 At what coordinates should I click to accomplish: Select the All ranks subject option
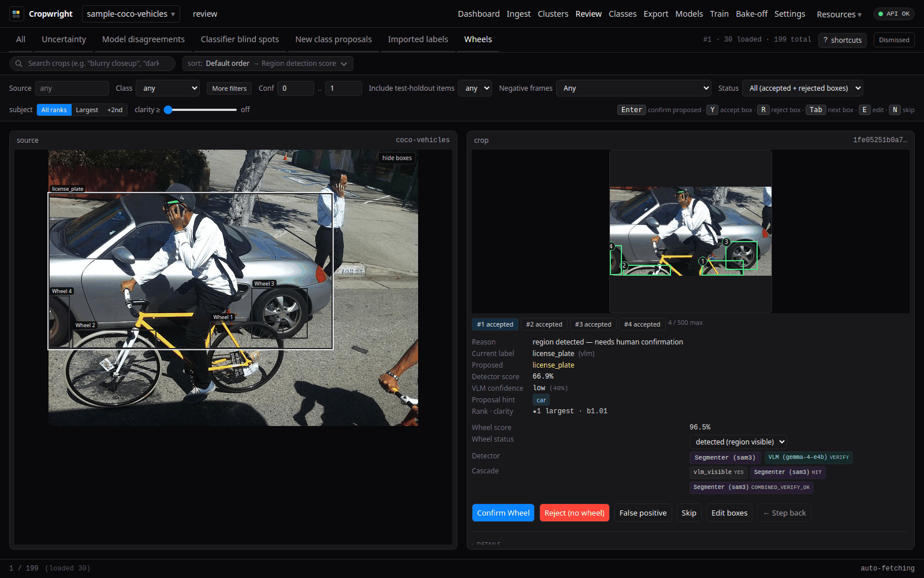pyautogui.click(x=54, y=110)
